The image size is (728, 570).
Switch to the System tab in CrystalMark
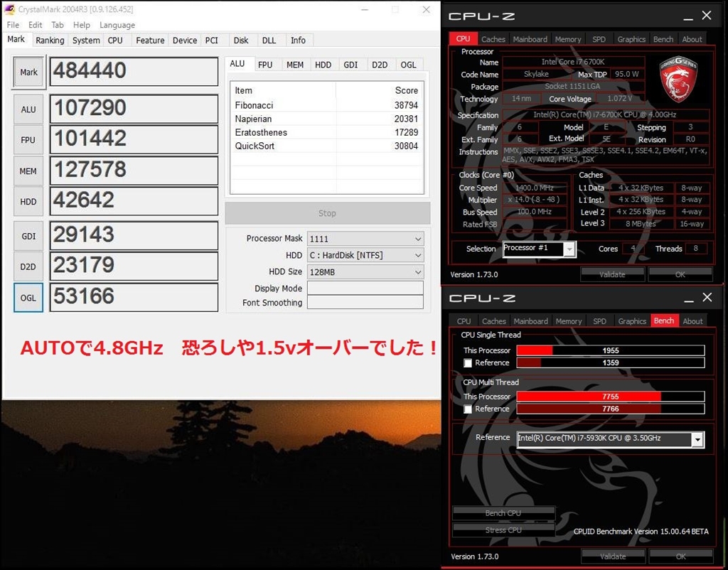point(86,41)
